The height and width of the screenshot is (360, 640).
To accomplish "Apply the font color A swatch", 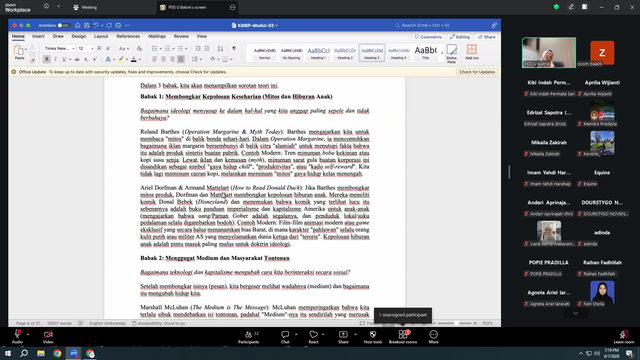I will tap(133, 60).
